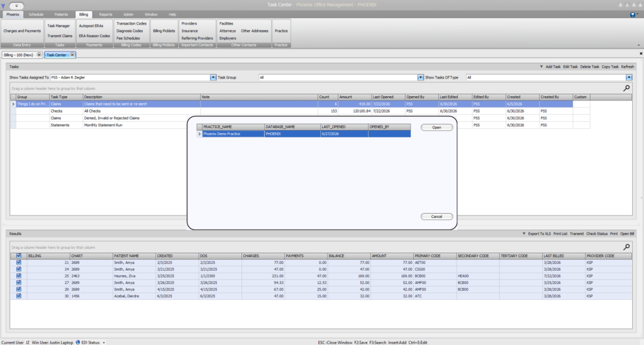This screenshot has width=644, height=345.
Task: Click the Open button in the dialog
Action: [x=436, y=128]
